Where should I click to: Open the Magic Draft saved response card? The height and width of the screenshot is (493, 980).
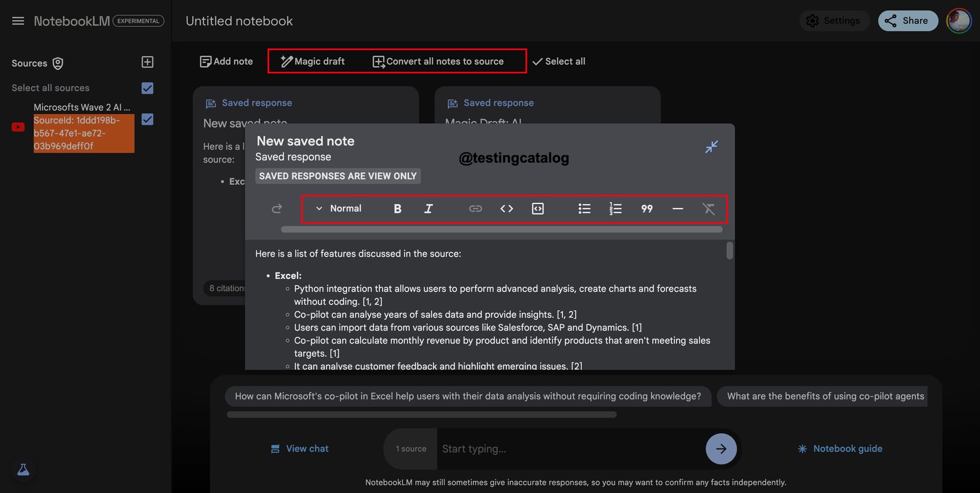pos(547,105)
